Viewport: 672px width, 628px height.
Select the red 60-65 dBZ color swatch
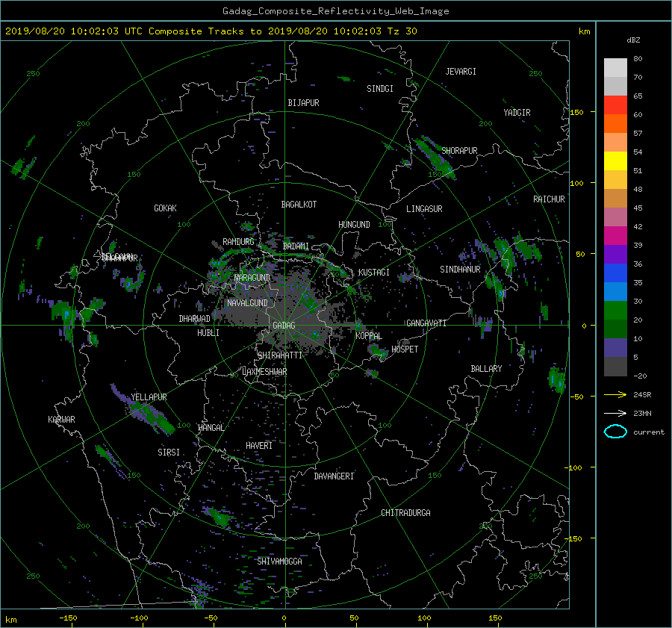615,105
